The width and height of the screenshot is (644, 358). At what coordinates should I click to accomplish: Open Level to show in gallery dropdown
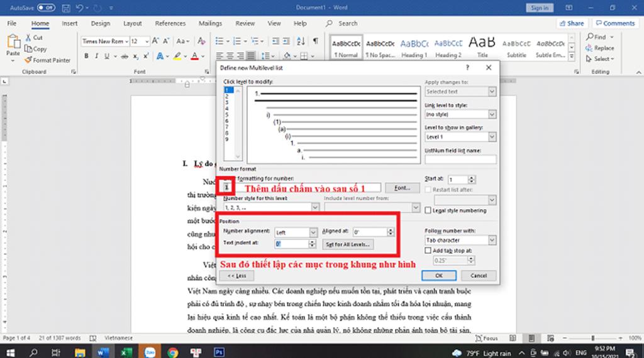click(x=492, y=136)
